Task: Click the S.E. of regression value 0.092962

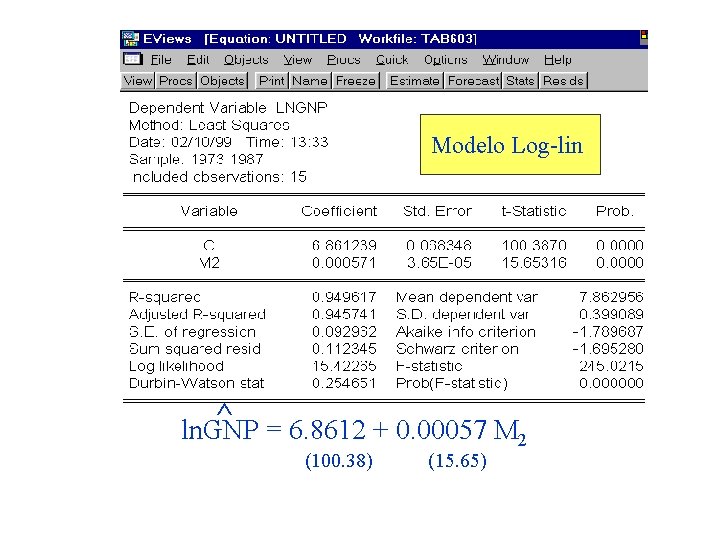Action: point(344,332)
